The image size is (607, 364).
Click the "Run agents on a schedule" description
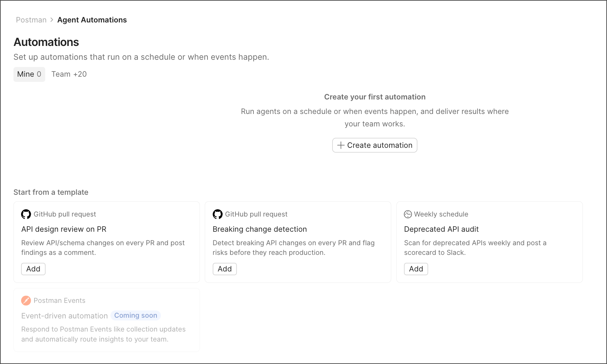pyautogui.click(x=375, y=118)
